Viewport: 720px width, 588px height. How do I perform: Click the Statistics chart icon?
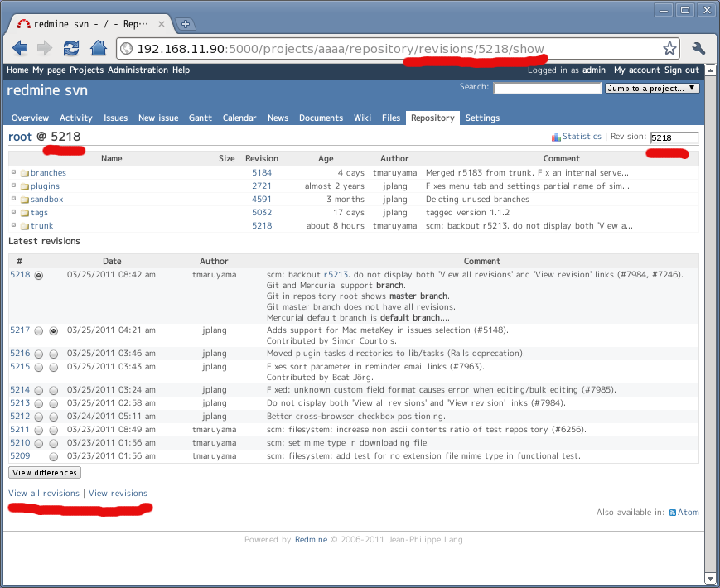tap(556, 137)
